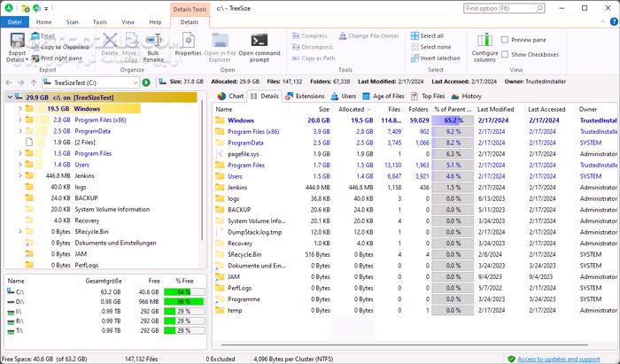
Task: Open the Chart tab
Action: (231, 96)
